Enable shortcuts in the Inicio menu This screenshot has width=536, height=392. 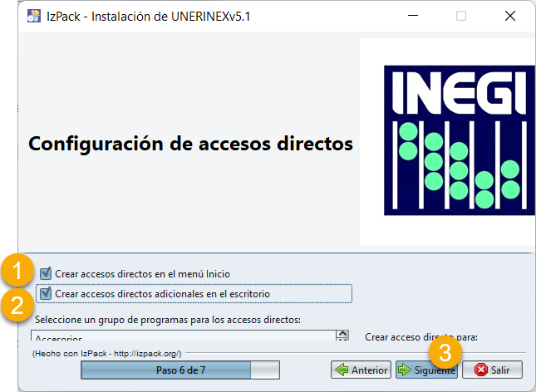[46, 273]
